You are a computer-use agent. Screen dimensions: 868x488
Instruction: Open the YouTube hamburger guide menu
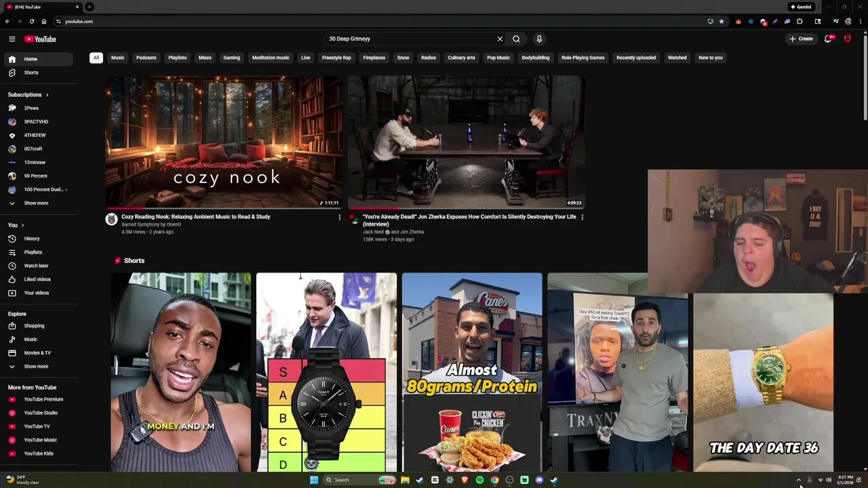click(x=12, y=39)
